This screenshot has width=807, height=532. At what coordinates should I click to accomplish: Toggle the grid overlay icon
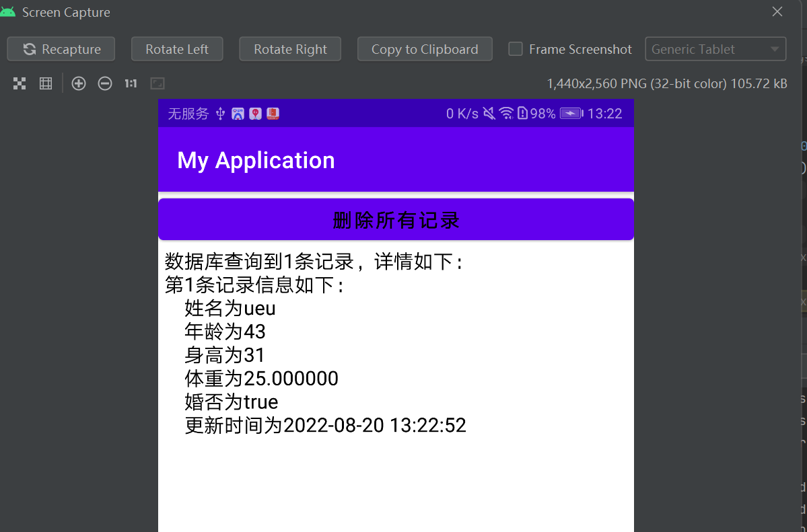click(46, 83)
